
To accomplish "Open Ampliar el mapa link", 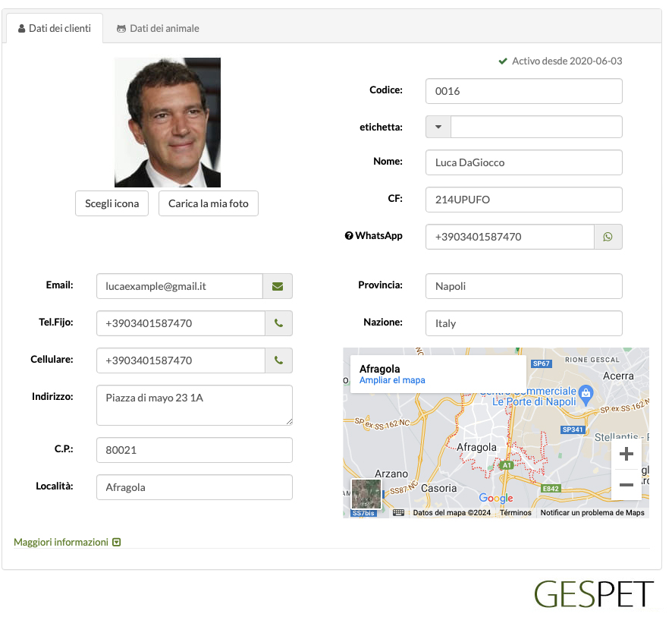I will (392, 380).
